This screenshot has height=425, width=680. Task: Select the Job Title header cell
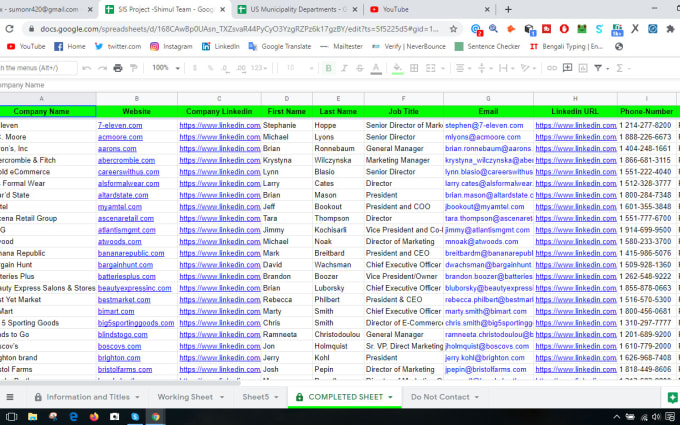[x=403, y=111]
